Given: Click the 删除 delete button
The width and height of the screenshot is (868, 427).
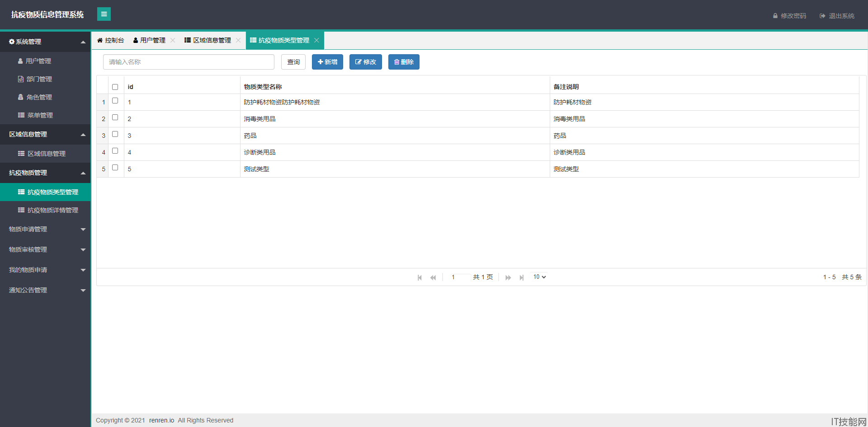Looking at the screenshot, I should pyautogui.click(x=404, y=62).
